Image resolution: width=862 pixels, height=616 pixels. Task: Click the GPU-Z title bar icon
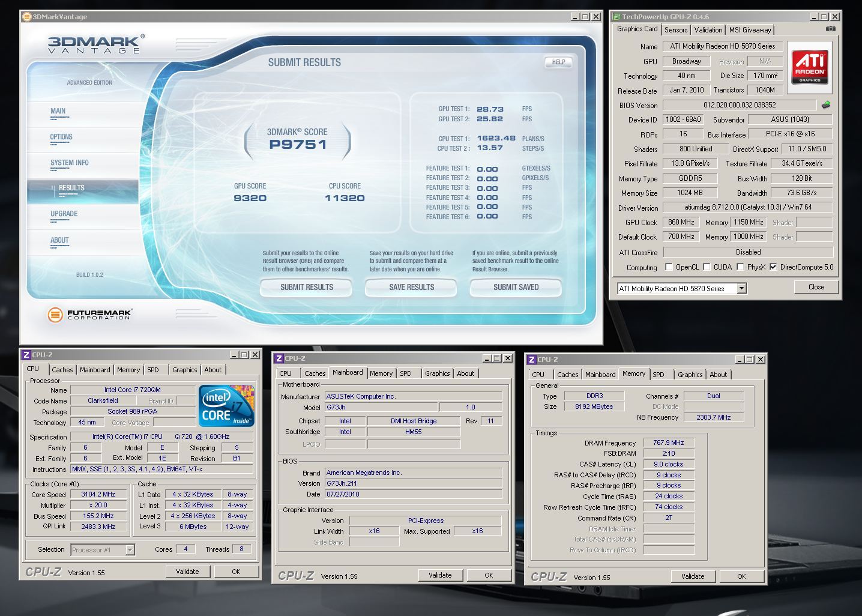click(616, 17)
